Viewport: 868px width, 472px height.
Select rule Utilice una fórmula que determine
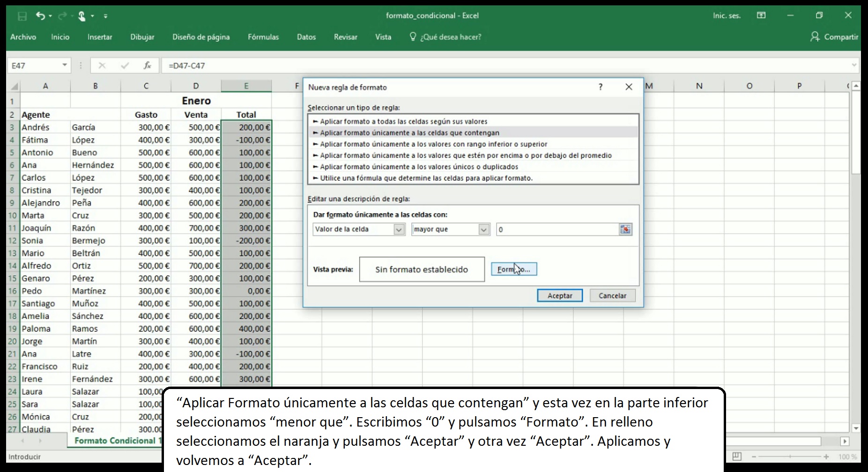click(473, 178)
